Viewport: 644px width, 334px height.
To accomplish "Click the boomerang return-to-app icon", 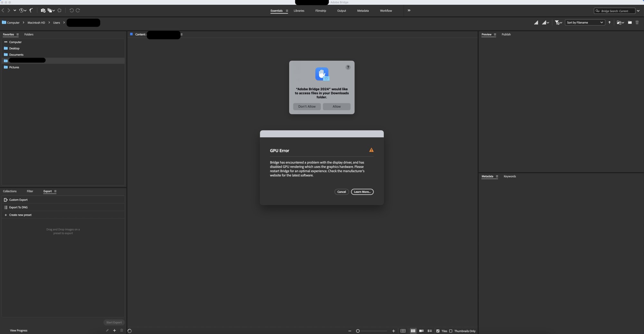I will click(x=31, y=10).
